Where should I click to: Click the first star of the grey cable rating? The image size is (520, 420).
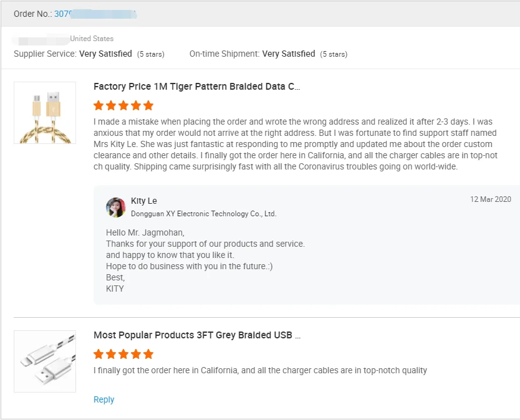point(98,354)
